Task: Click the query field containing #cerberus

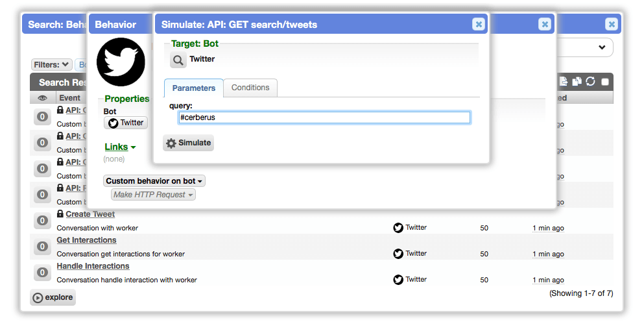Action: [x=324, y=117]
